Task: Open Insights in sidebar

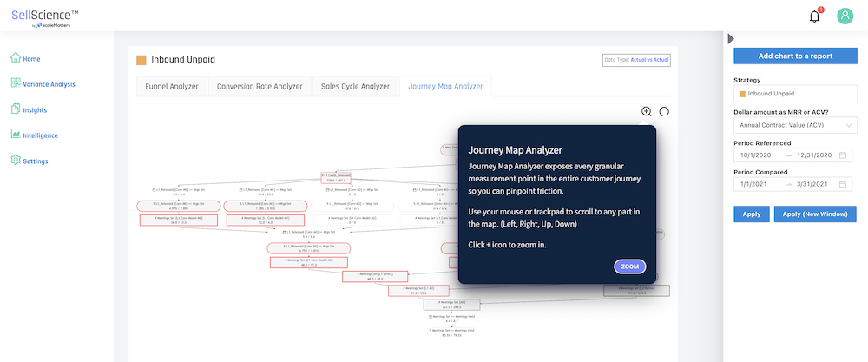Action: coord(35,110)
